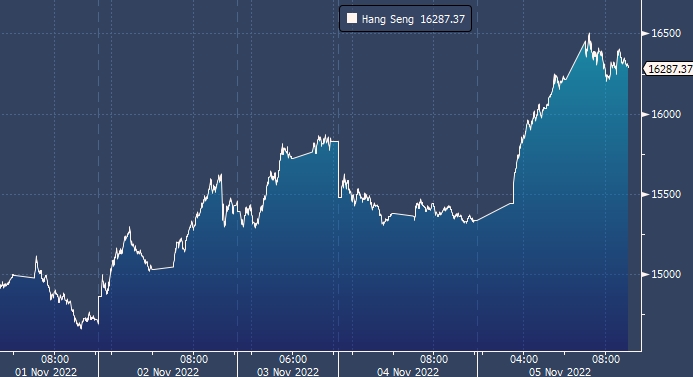
Task: Click the 16500 axis value text
Action: click(x=666, y=34)
